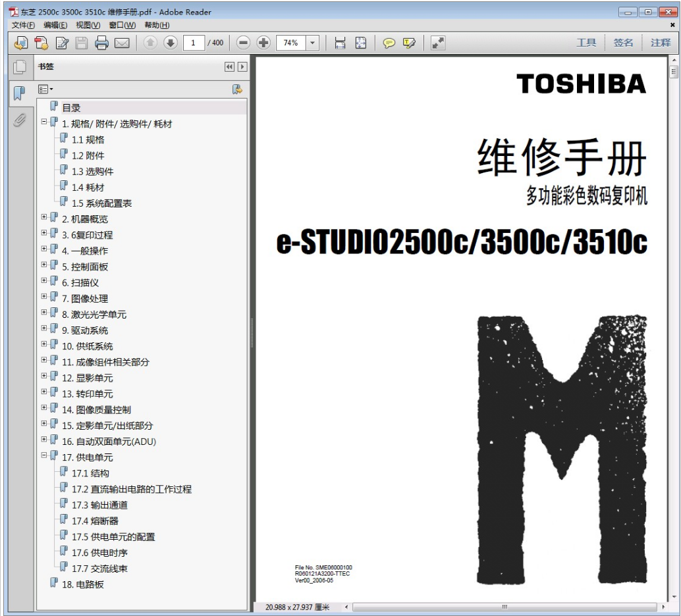Viewport: 681px width, 616px height.
Task: Click the convert file to PDF icon
Action: 41,43
